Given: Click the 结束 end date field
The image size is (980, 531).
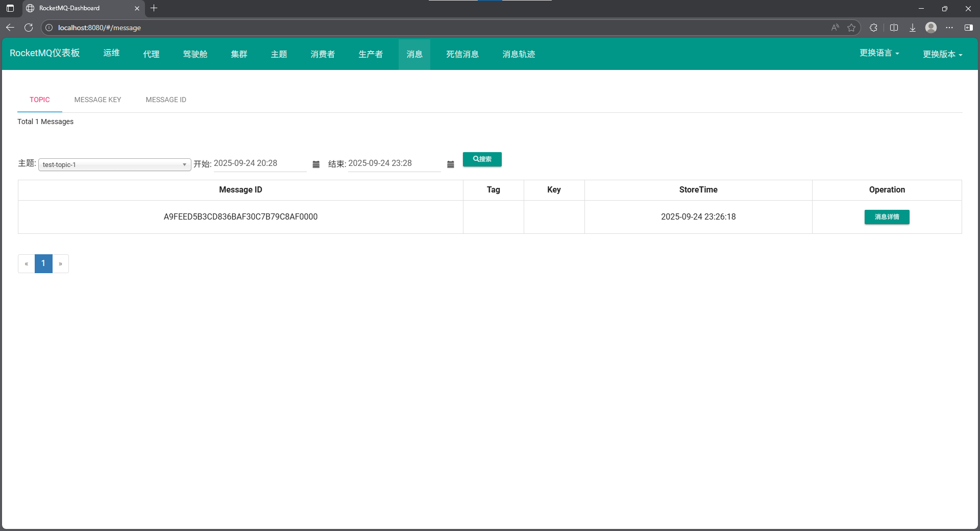Looking at the screenshot, I should (x=394, y=163).
